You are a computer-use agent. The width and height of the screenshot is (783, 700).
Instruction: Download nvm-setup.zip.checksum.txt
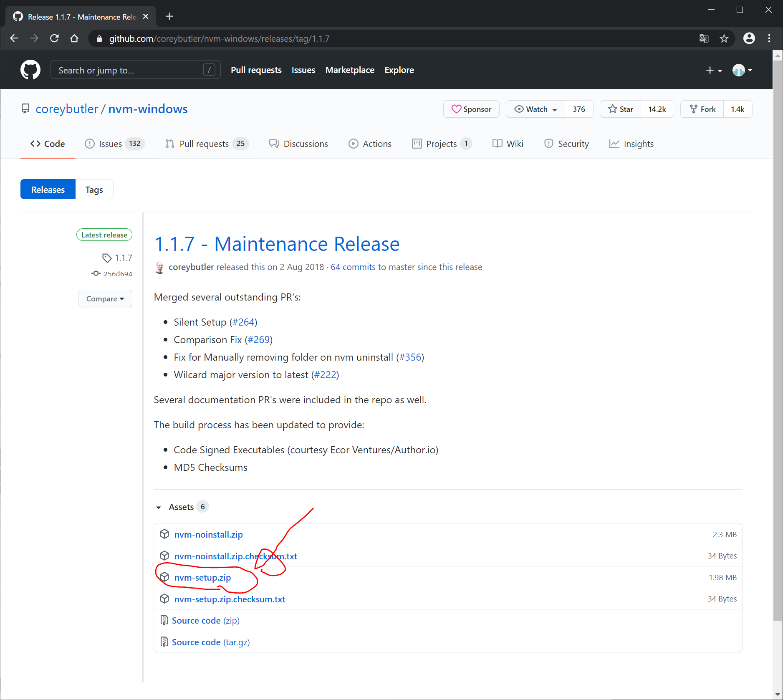pos(230,599)
